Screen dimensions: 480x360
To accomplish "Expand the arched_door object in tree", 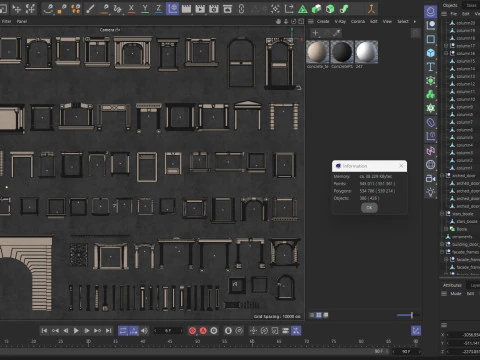I will click(442, 175).
